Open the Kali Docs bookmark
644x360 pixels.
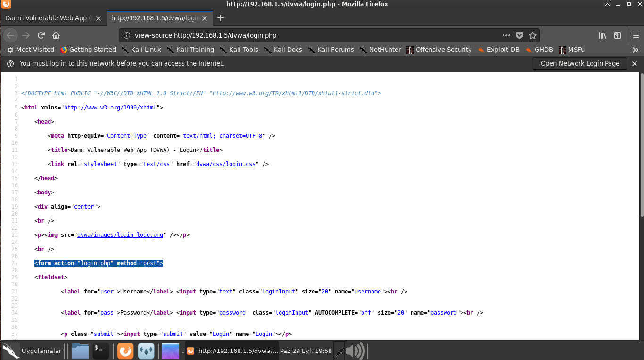tap(283, 50)
